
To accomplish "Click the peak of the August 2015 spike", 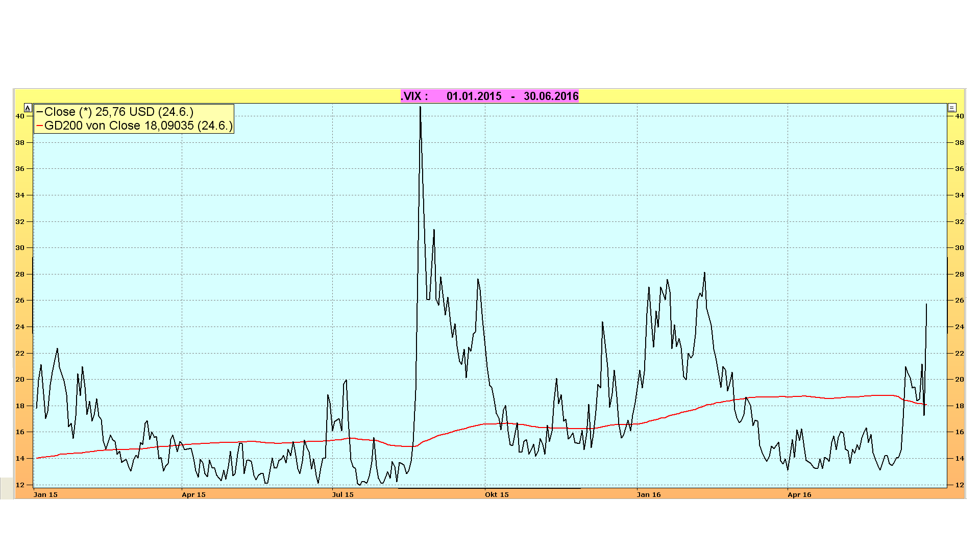I will (420, 108).
